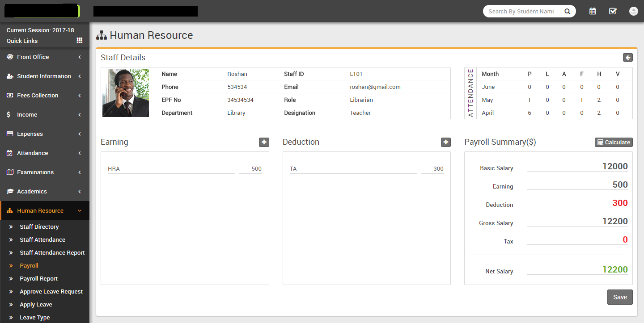Click the Search By Student Name field
The image size is (644, 323).
[x=521, y=12]
